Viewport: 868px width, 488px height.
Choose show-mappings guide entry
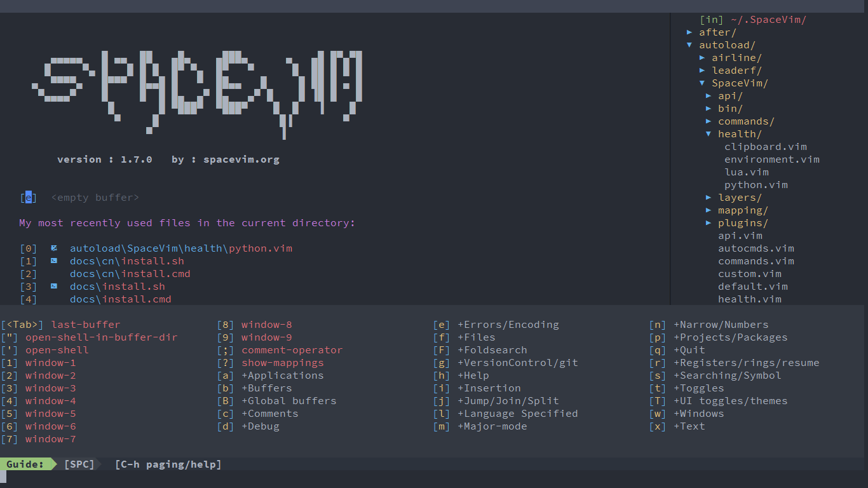(283, 363)
